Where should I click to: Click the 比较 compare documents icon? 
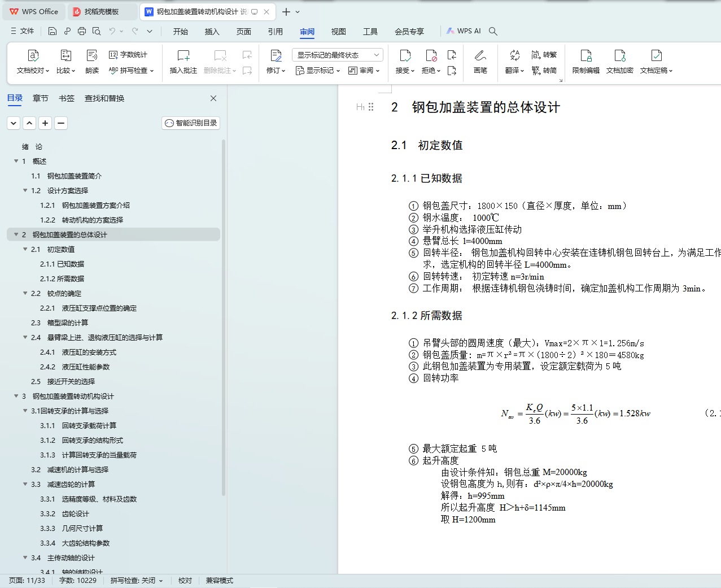(66, 55)
